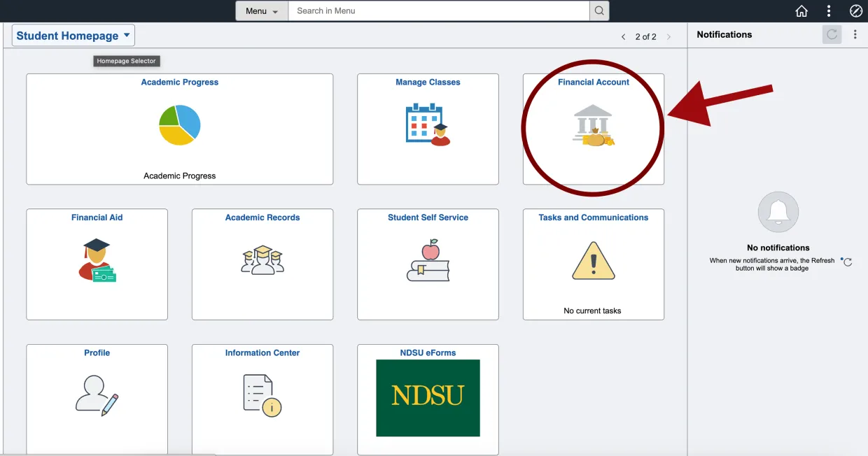Viewport: 868px width, 456px height.
Task: Open the NDSU eForms tile
Action: tap(428, 398)
